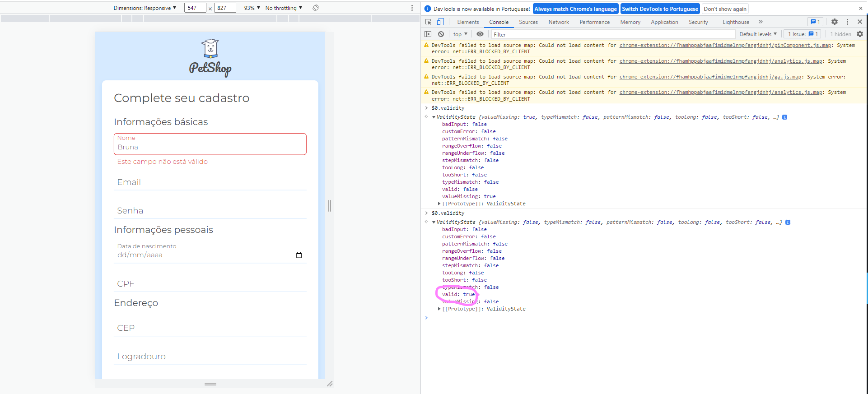868x394 pixels.
Task: Expand Prototype of first ValidityState
Action: point(439,204)
